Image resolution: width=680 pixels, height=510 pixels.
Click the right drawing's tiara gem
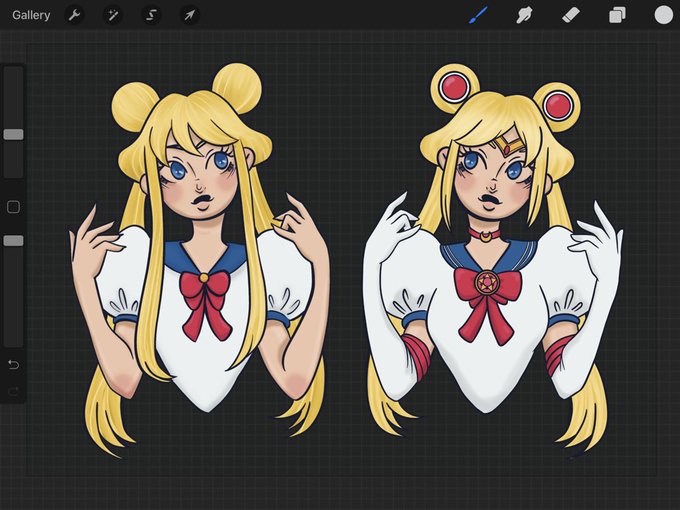point(507,150)
